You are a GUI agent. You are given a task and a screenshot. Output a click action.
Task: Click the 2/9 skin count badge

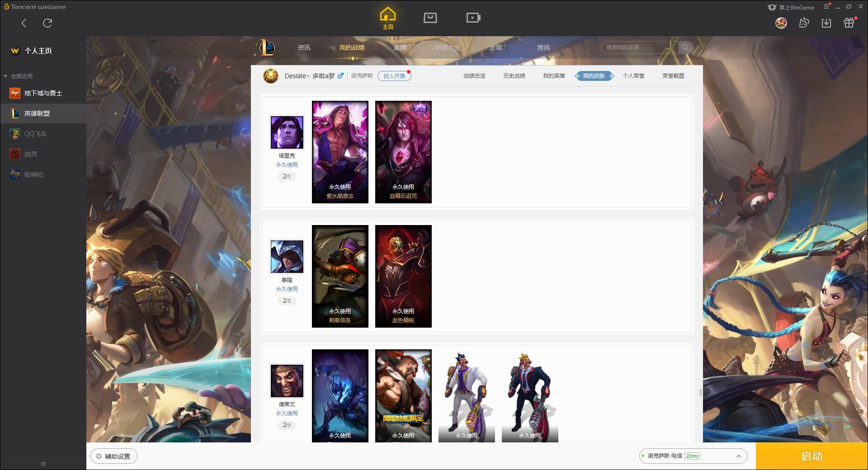tap(287, 425)
